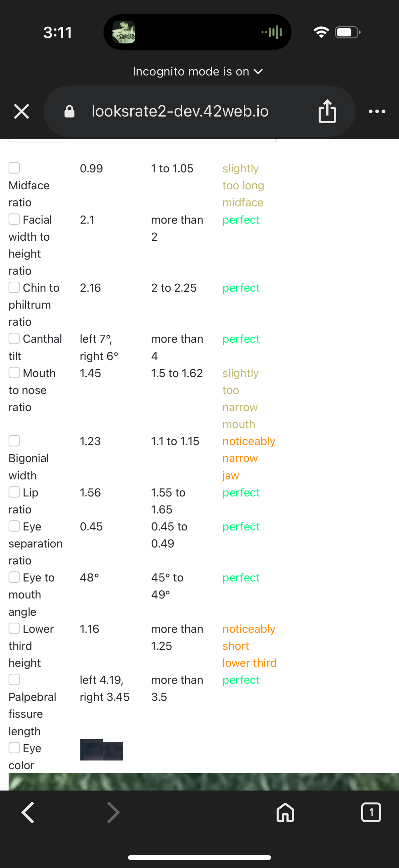
Task: Open the home icon in bottom bar
Action: point(285,812)
